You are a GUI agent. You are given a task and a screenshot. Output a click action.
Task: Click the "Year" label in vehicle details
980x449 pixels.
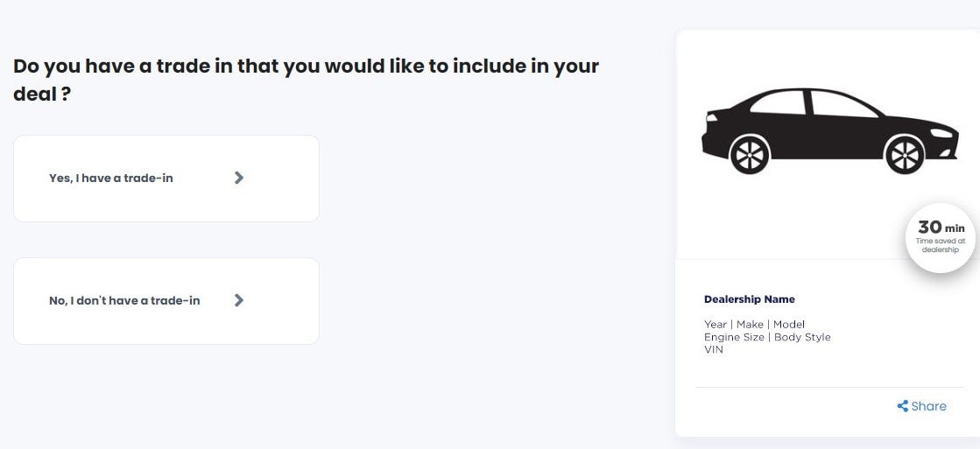point(716,325)
